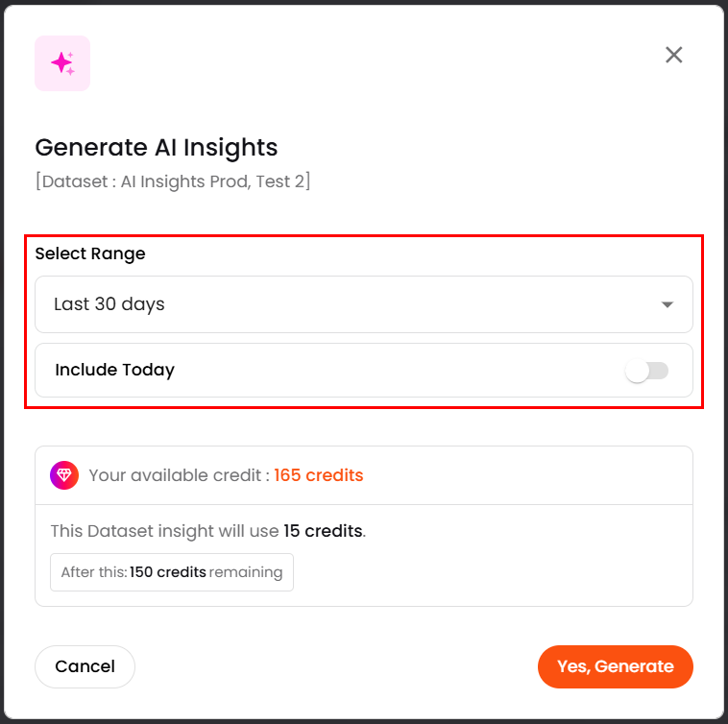
Task: Click the word 'remaining' in the credits chip
Action: 246,572
